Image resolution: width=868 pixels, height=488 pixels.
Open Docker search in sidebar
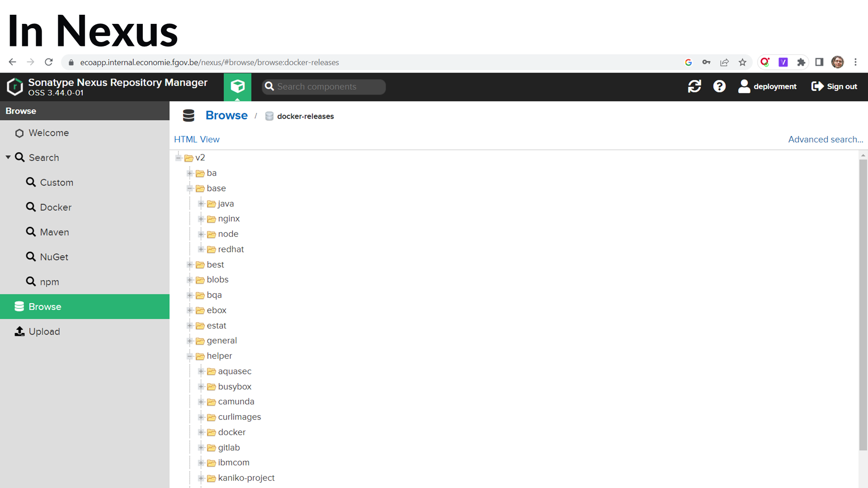point(56,207)
